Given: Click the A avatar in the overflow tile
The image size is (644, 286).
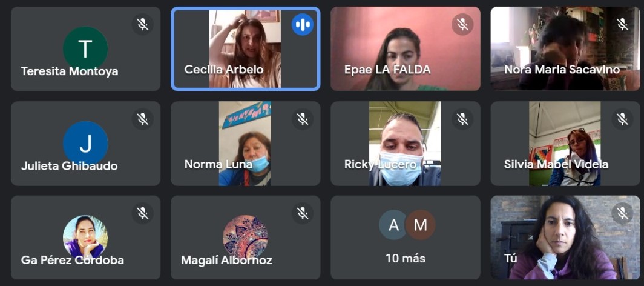Looking at the screenshot, I should [394, 225].
